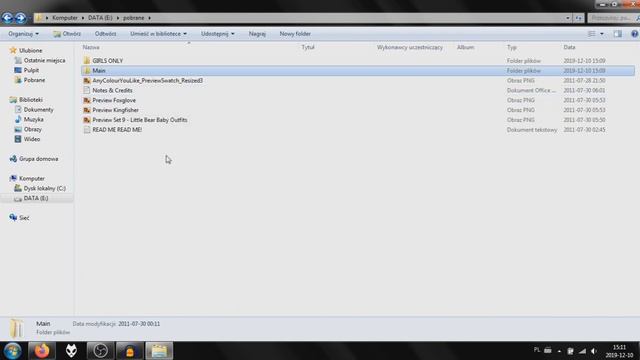Click the PL language indicator in tray

tap(537, 350)
